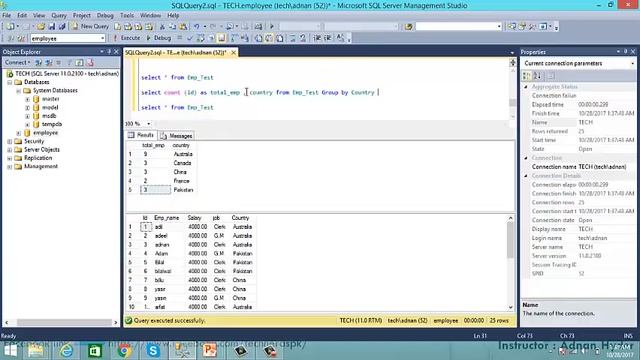
Task: Click the Open File folder icon
Action: (41, 27)
